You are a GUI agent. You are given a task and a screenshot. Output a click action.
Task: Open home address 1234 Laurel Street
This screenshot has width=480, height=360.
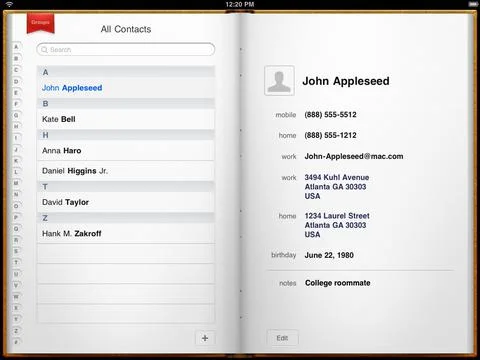coord(337,225)
